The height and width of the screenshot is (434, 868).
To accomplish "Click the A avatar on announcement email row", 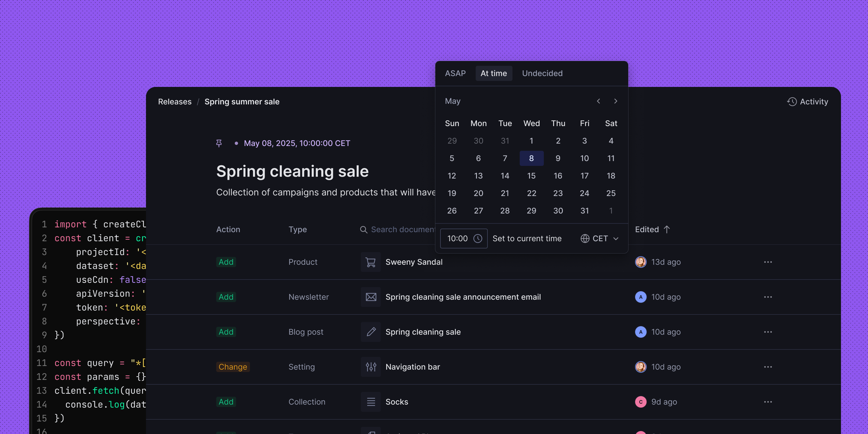I will 641,297.
